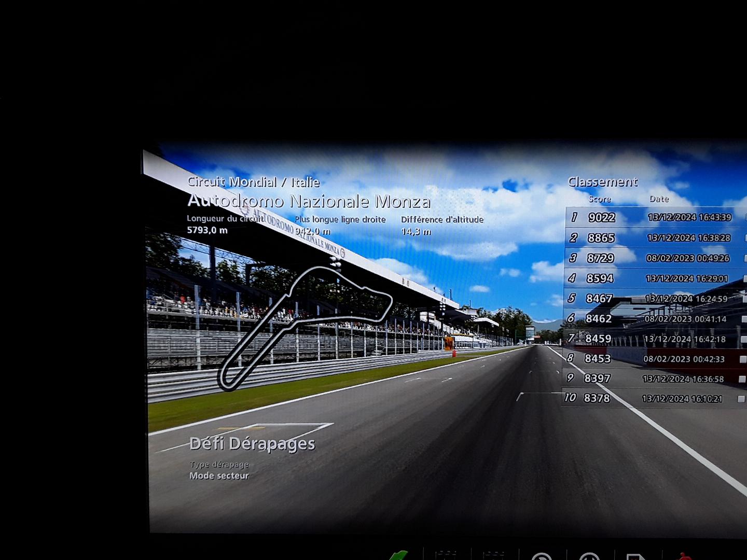Tick the checkbox for rank 7 score 8459
The width and height of the screenshot is (747, 560).
(x=743, y=339)
